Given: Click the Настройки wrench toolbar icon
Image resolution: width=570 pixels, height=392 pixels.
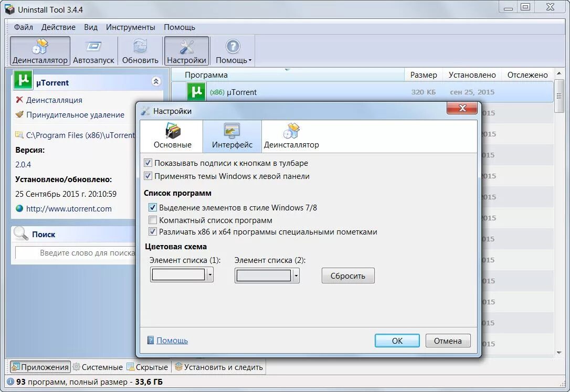Looking at the screenshot, I should click(x=186, y=47).
